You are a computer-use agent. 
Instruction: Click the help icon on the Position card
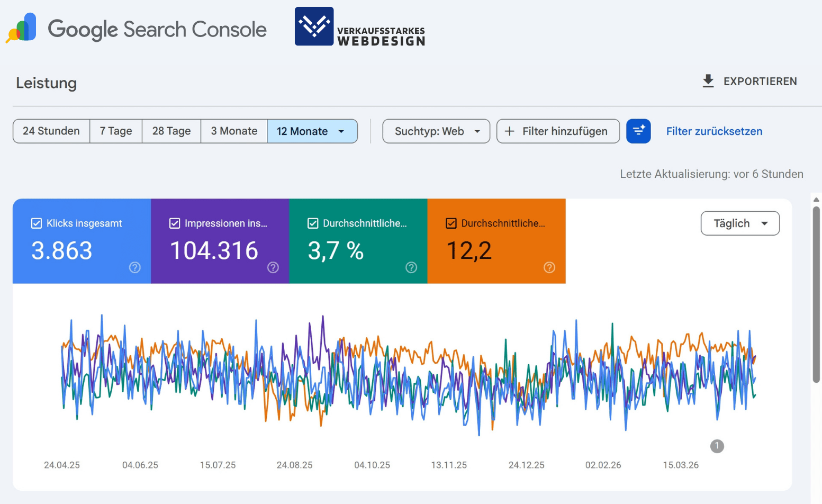549,267
